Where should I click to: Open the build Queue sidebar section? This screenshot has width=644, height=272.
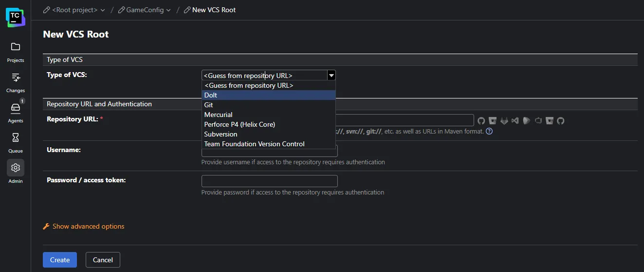click(x=16, y=142)
